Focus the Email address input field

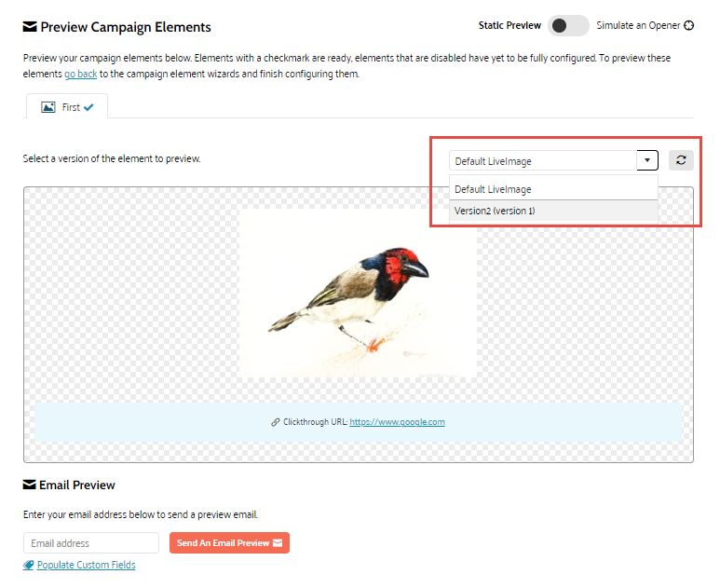91,543
